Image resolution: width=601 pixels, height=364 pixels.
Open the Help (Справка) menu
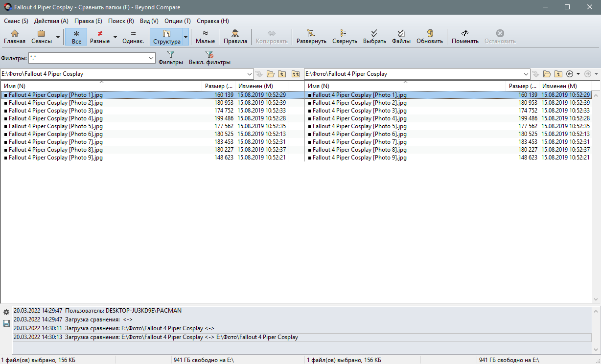(x=212, y=21)
